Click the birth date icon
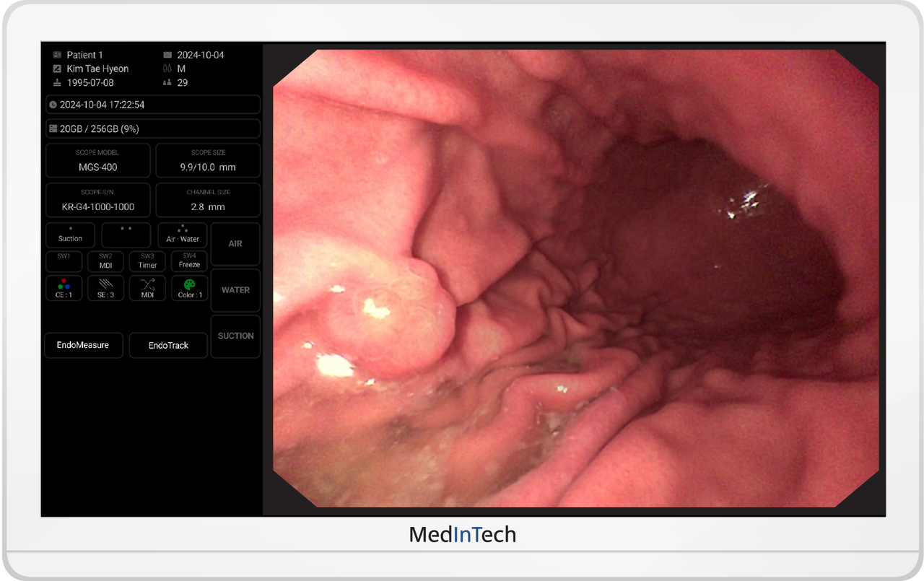The height and width of the screenshot is (581, 924). 57,82
